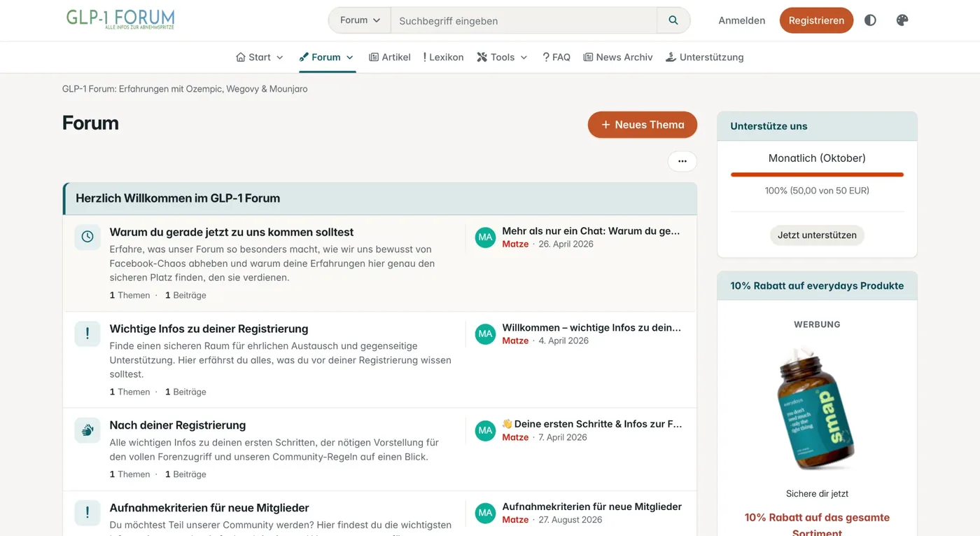Open the Forum search scope dropdown
The image size is (980, 536).
pyautogui.click(x=360, y=20)
